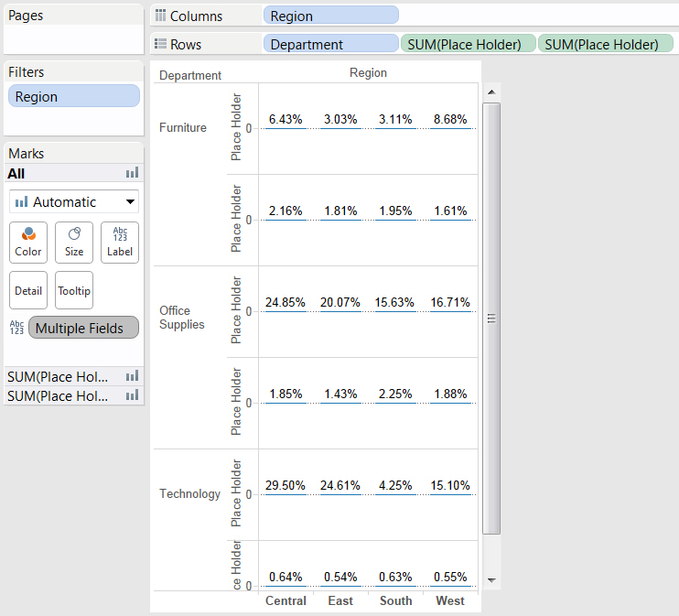
Task: Click the Label marks card
Action: coord(120,243)
